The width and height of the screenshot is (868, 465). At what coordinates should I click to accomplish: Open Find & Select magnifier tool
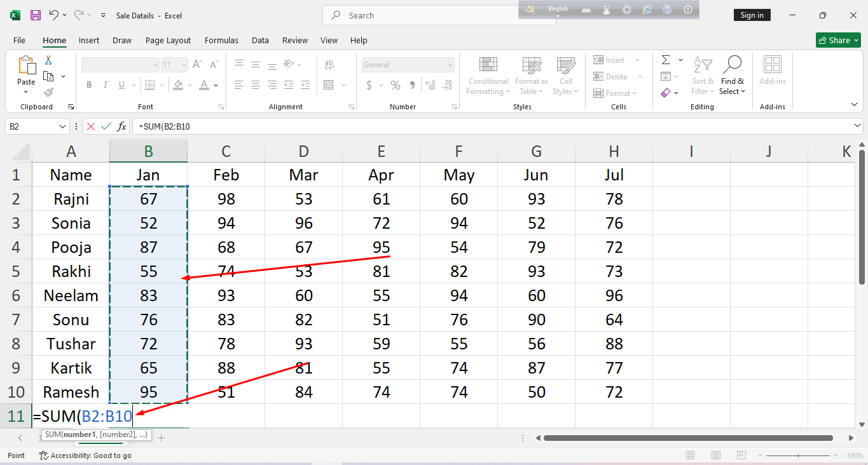[x=733, y=75]
